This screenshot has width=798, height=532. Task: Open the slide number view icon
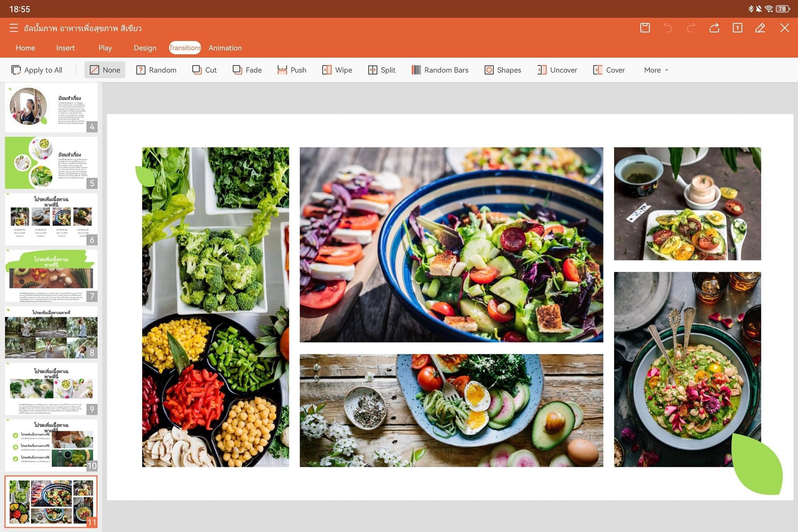[x=737, y=28]
